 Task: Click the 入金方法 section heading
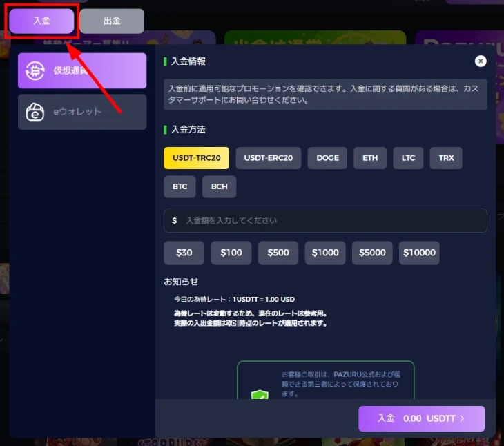[188, 130]
